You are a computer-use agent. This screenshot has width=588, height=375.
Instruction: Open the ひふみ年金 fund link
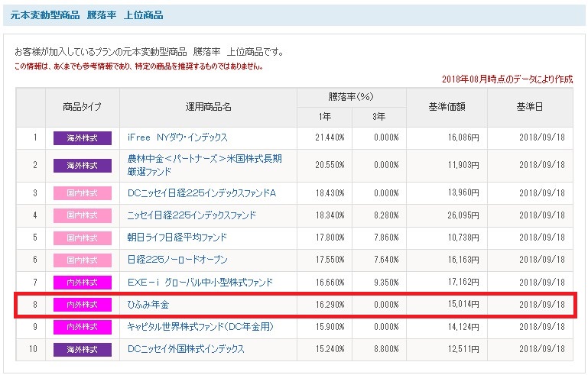(148, 305)
